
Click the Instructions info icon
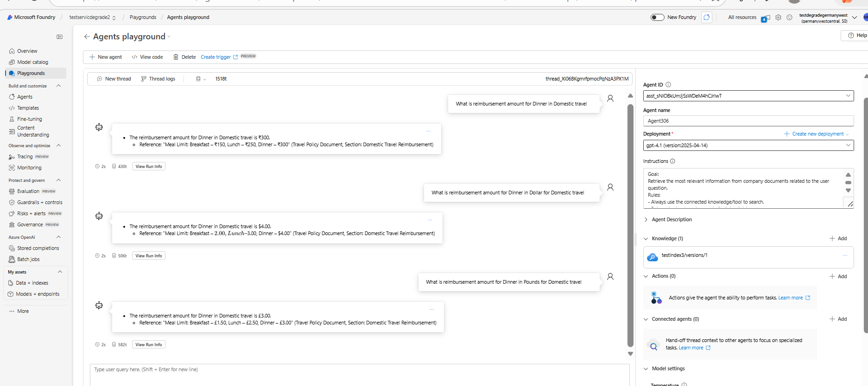(672, 161)
